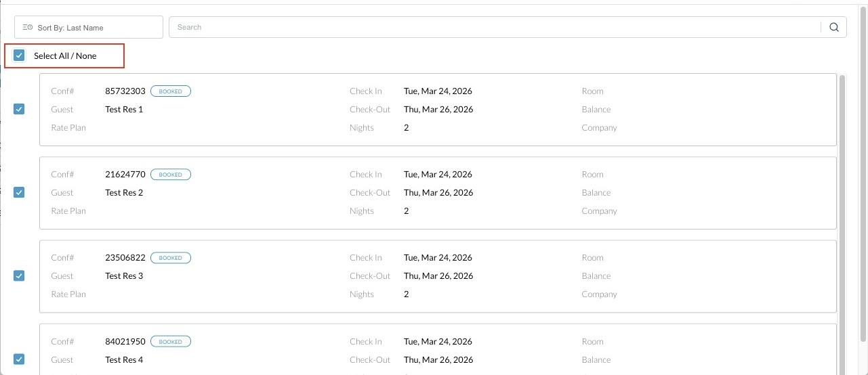Open the Sort By: Last Name dropdown

coord(89,28)
